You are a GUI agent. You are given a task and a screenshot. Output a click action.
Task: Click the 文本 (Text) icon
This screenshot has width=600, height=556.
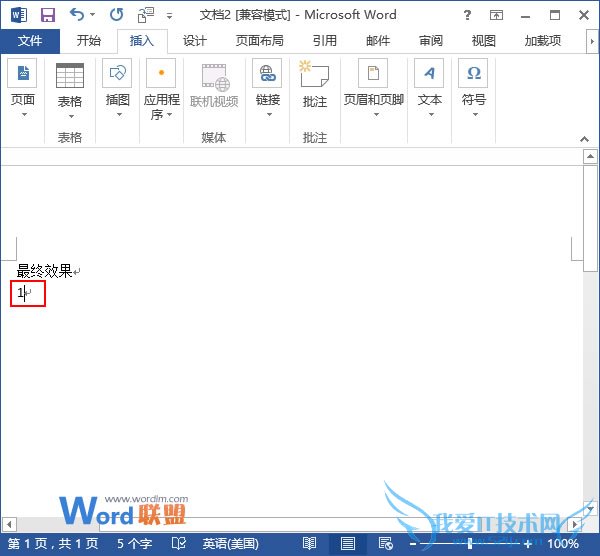429,73
